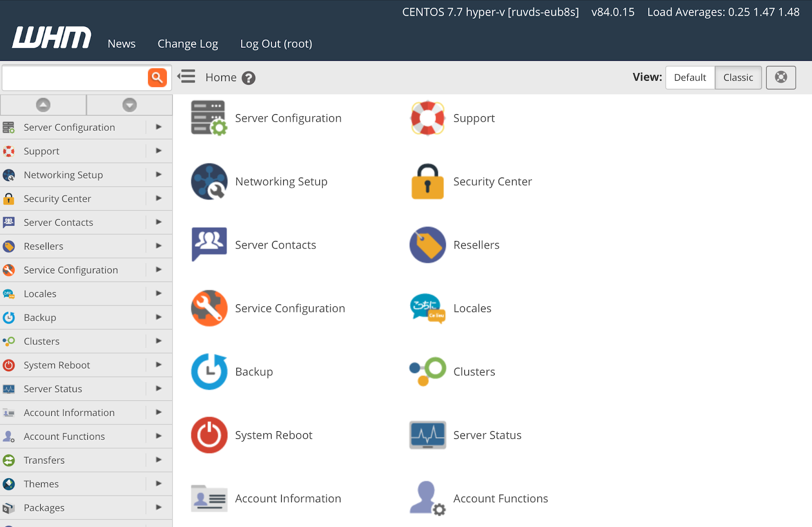Switch view to Default
The width and height of the screenshot is (812, 527).
[690, 78]
